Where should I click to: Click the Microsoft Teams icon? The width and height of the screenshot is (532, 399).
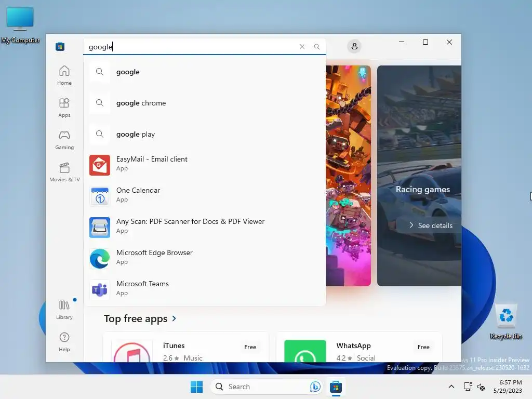[100, 290]
